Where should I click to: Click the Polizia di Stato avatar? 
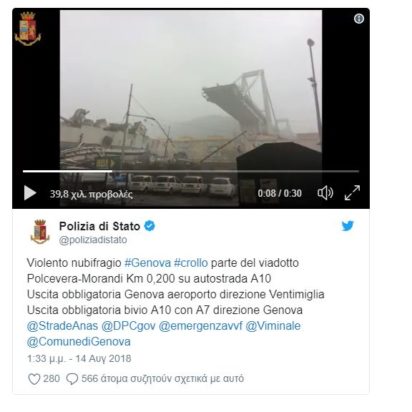[x=40, y=232]
